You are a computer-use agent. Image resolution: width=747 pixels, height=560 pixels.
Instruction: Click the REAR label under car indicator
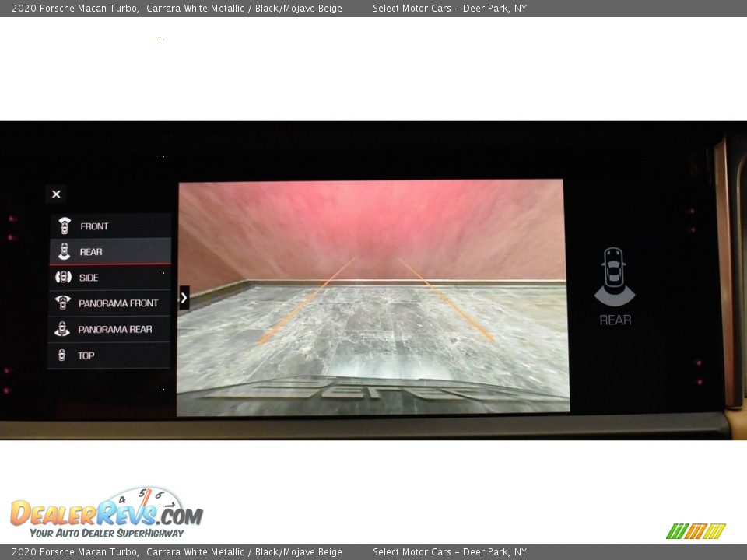[615, 320]
